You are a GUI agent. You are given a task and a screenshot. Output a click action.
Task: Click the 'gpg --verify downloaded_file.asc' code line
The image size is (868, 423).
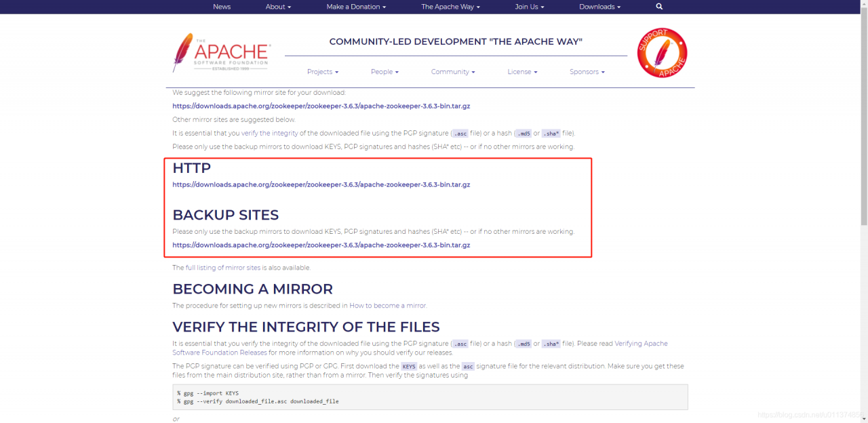click(258, 401)
